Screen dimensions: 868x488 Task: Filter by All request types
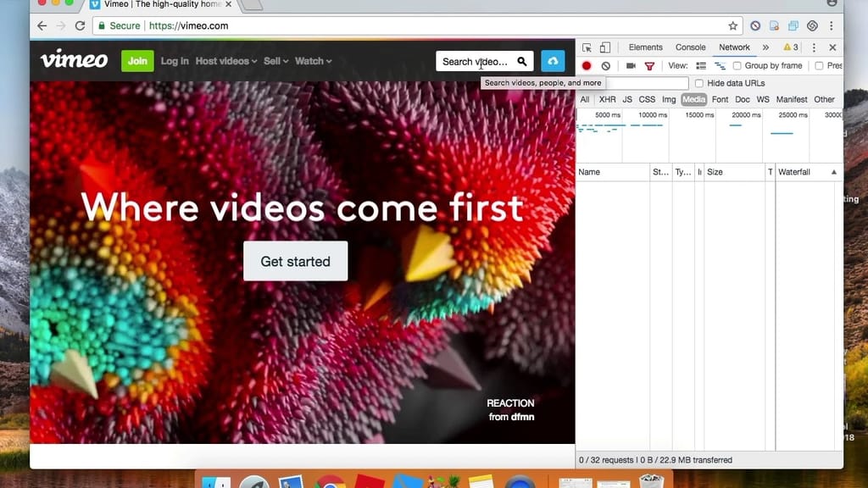point(585,100)
